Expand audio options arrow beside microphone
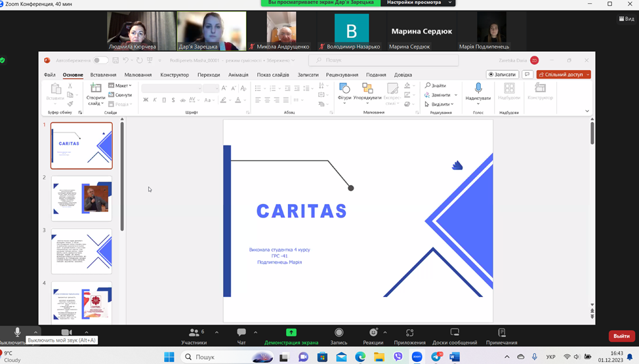The image size is (639, 364). click(35, 332)
